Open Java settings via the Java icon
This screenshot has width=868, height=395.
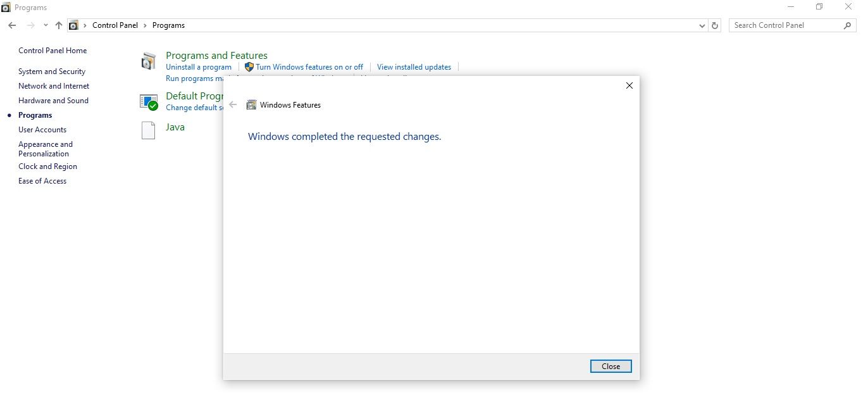tap(149, 130)
